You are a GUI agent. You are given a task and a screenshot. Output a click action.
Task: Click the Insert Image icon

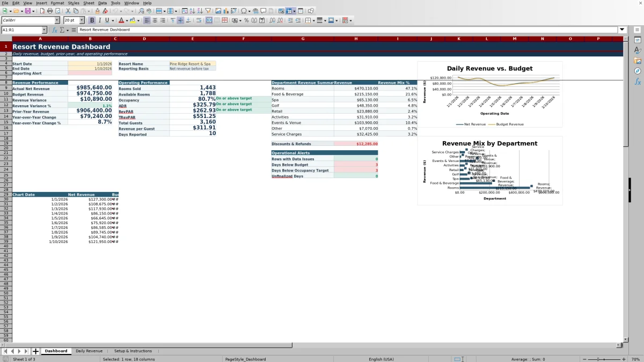218,11
